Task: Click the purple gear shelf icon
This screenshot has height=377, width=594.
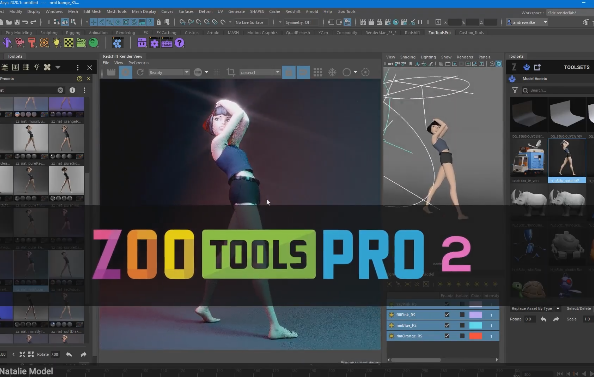Action: pyautogui.click(x=154, y=43)
